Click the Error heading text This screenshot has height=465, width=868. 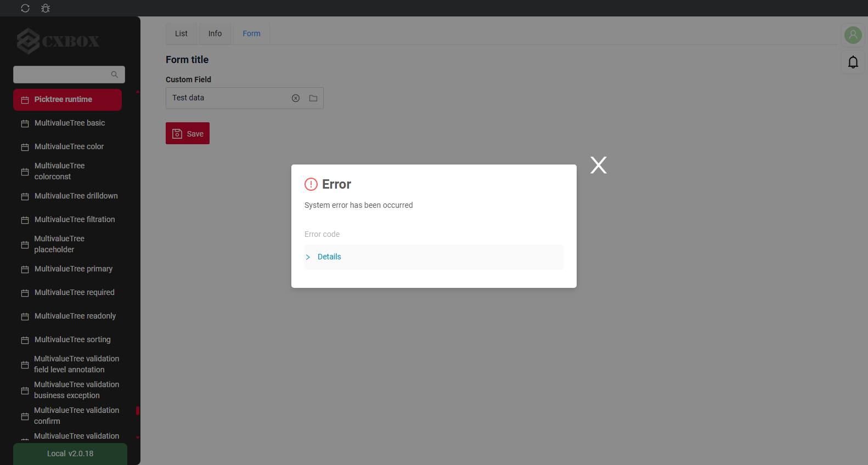coord(336,184)
